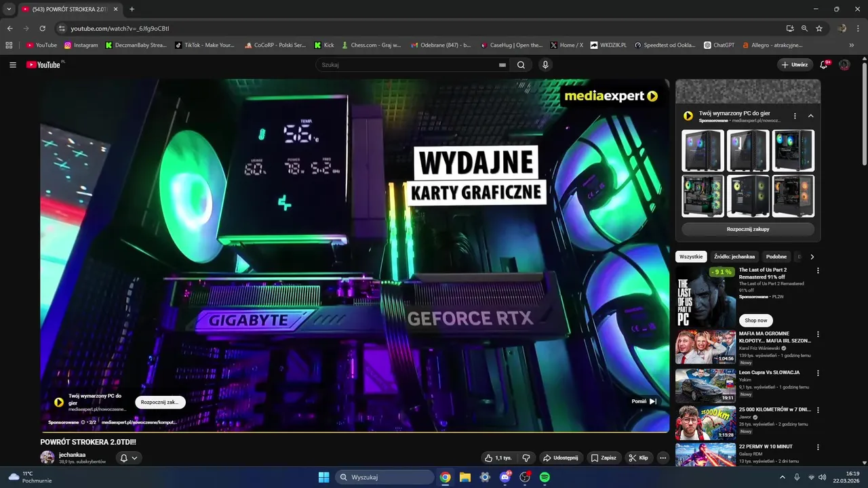The image size is (868, 488).
Task: Dislike the video with thumbs down
Action: pyautogui.click(x=526, y=457)
